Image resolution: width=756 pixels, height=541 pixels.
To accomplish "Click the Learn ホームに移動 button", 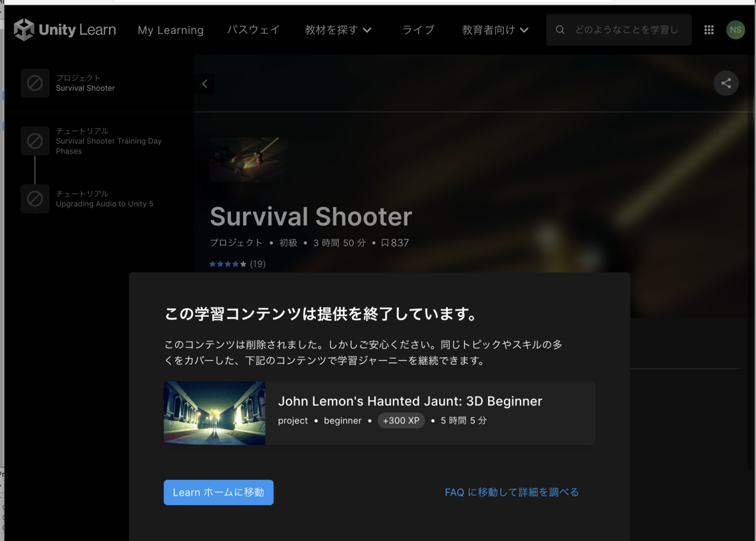I will pos(219,493).
